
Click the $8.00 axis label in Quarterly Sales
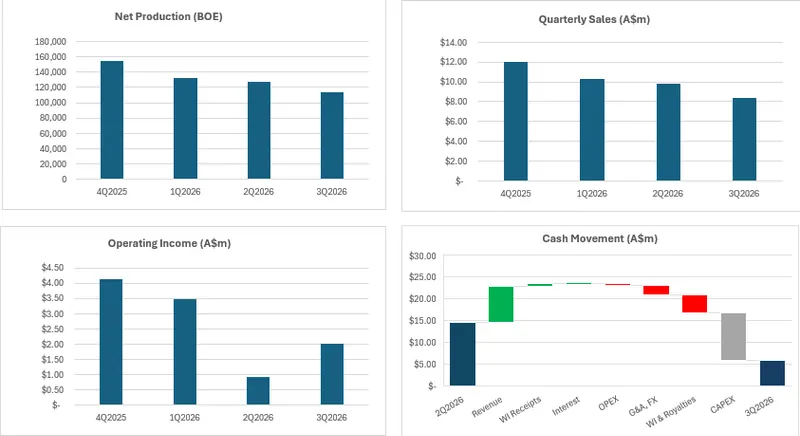456,101
